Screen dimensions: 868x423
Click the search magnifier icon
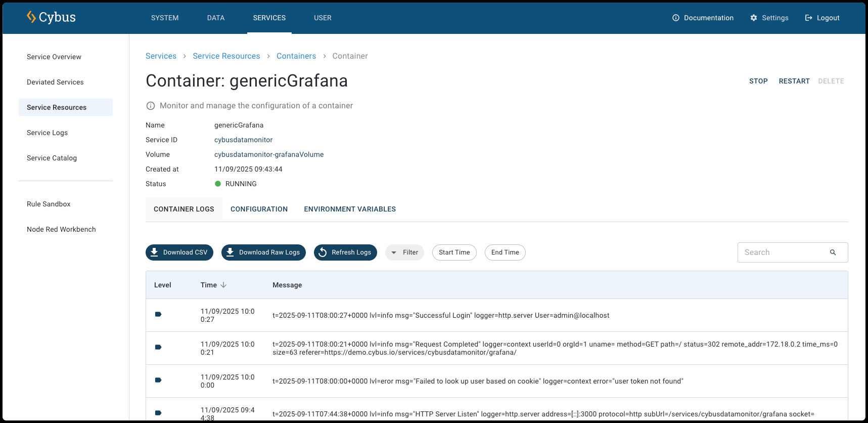pos(833,252)
